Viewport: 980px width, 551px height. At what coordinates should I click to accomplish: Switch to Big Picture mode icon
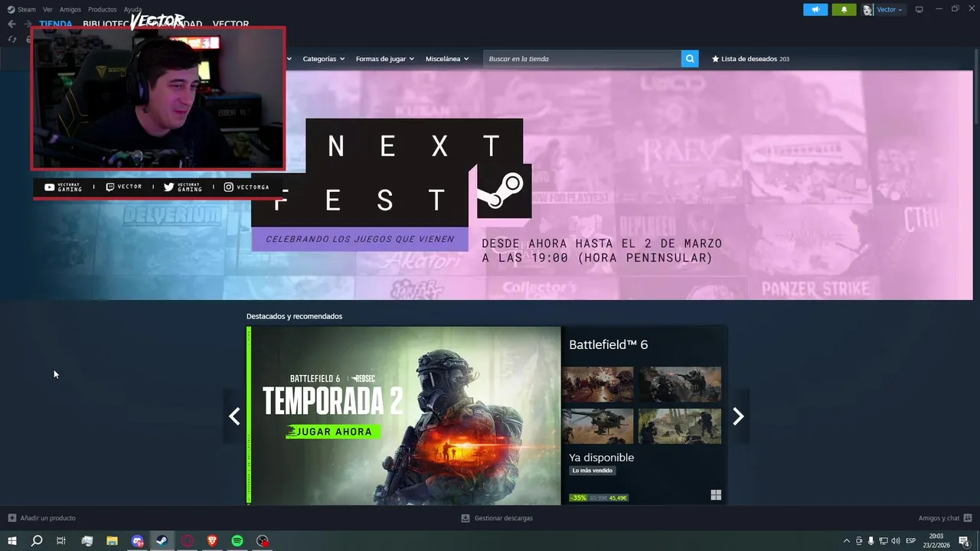[920, 9]
